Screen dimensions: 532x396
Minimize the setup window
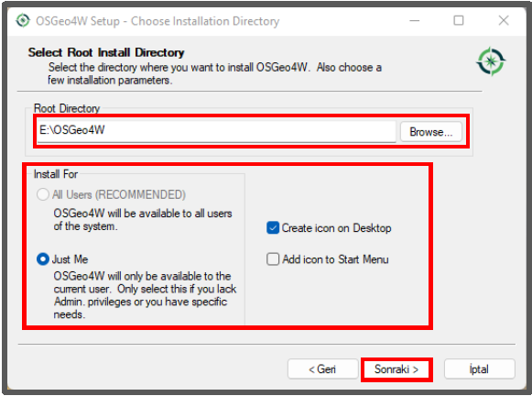click(414, 21)
